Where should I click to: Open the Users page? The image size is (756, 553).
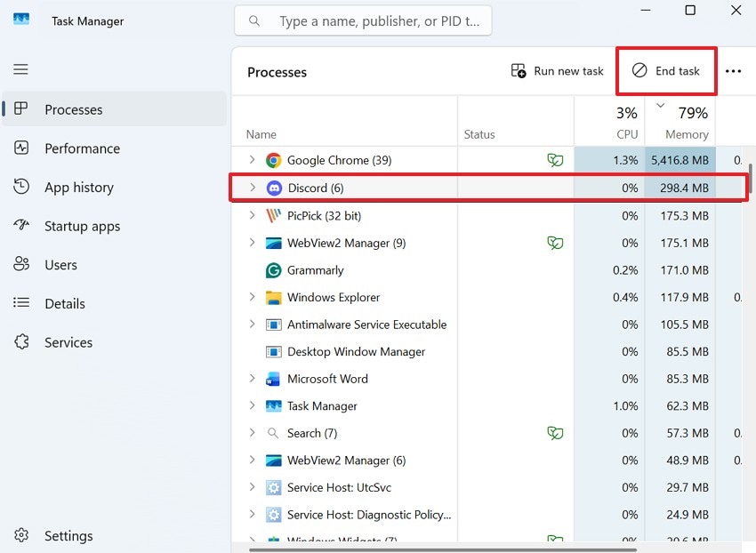click(x=114, y=265)
